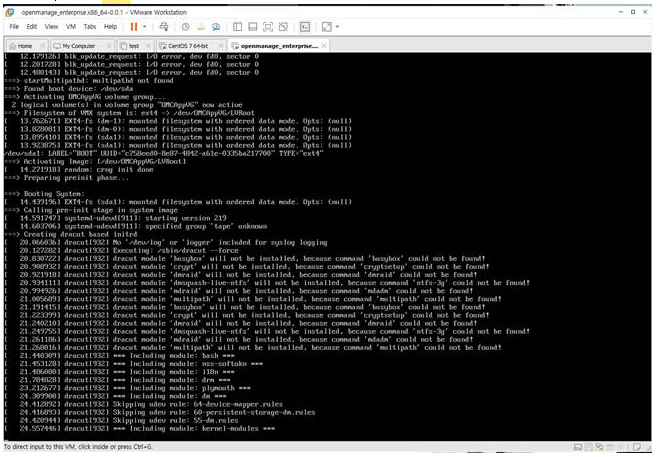Show the console view icon
This screenshot has width=659, height=457.
(x=305, y=27)
